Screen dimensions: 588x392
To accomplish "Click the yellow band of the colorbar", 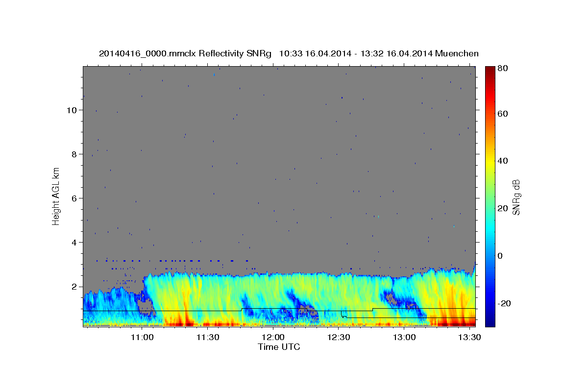I will click(490, 161).
